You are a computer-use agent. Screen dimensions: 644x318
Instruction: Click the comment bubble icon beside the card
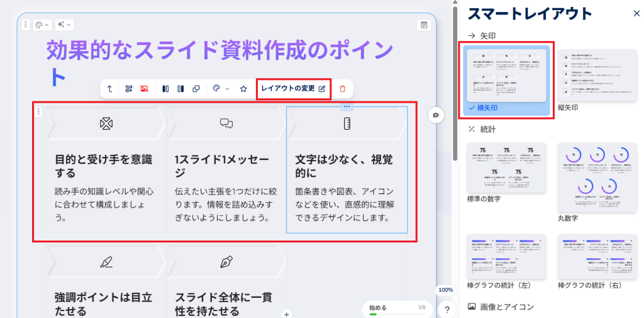pyautogui.click(x=436, y=115)
